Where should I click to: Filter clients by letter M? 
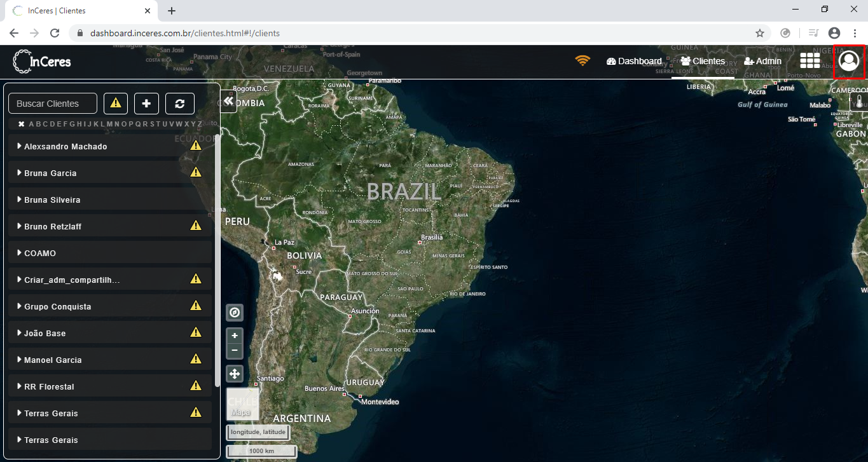tap(109, 124)
